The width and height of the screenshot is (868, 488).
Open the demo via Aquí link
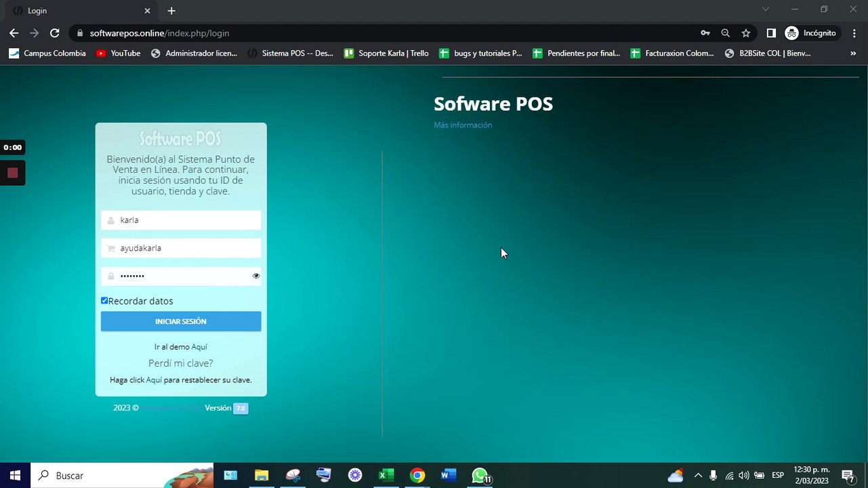(x=199, y=346)
